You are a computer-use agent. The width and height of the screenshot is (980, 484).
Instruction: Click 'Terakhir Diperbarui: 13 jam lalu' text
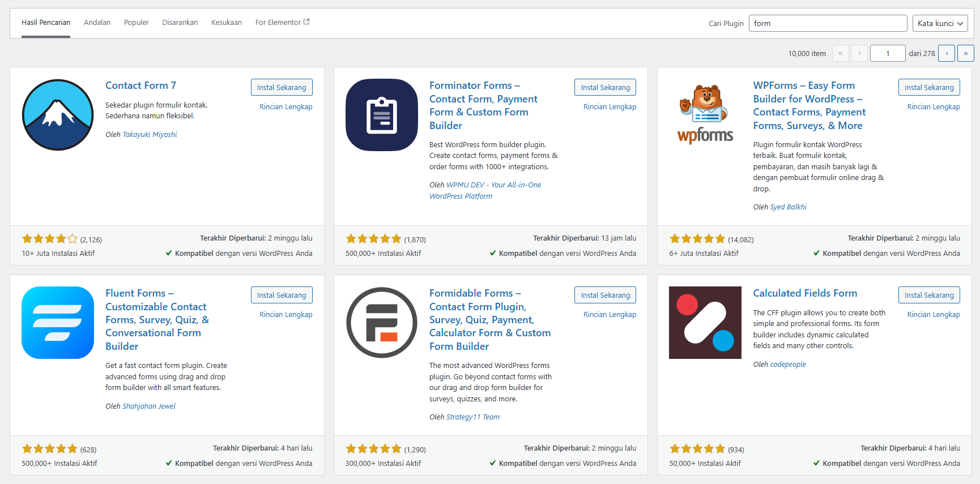[x=585, y=238]
